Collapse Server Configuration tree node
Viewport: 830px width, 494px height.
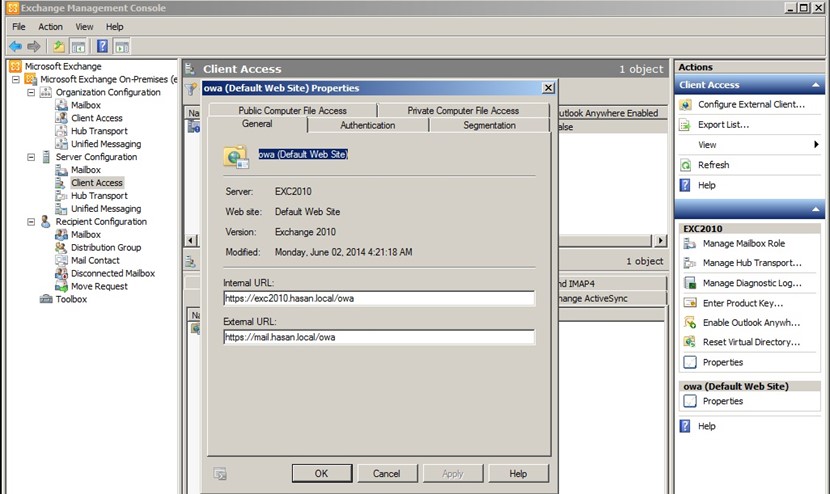31,157
